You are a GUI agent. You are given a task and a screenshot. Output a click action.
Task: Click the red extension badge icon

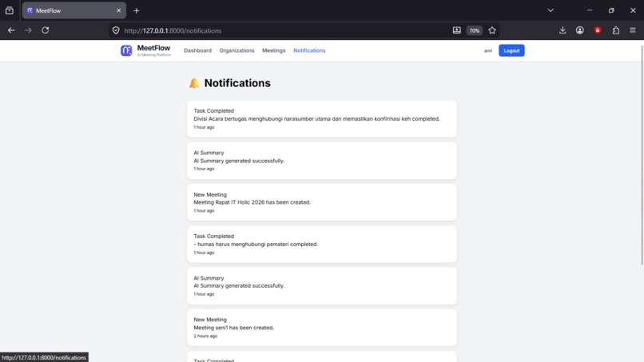pyautogui.click(x=598, y=30)
